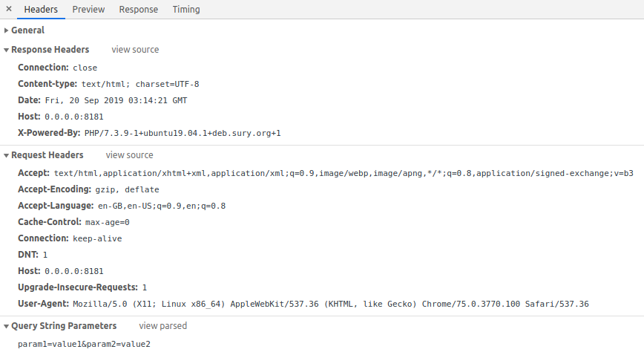This screenshot has height=355, width=644.
Task: Click the Content-type header row
Action: click(x=108, y=84)
